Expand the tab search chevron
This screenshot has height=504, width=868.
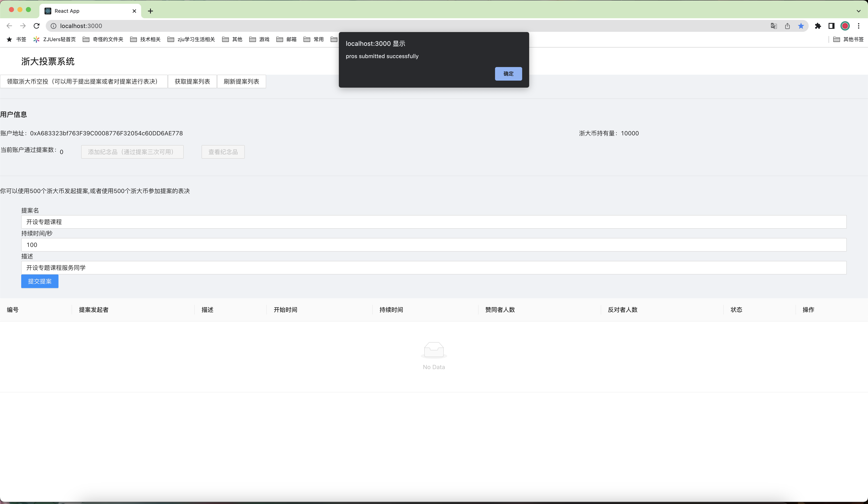pos(858,11)
